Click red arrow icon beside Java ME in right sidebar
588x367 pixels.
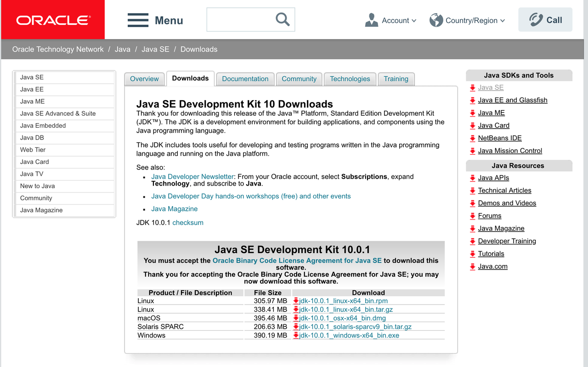pos(472,113)
